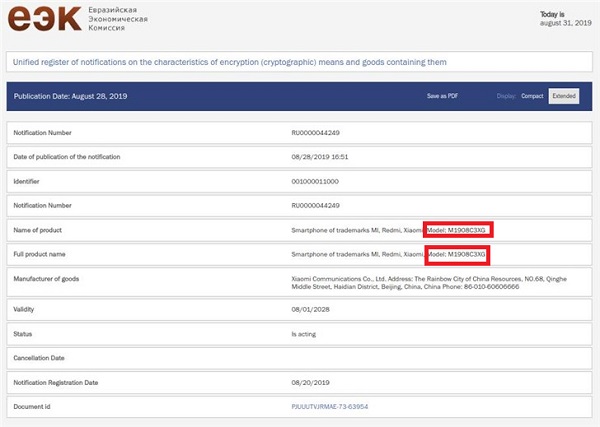600x427 pixels.
Task: Switch display to Compact view
Action: point(532,96)
